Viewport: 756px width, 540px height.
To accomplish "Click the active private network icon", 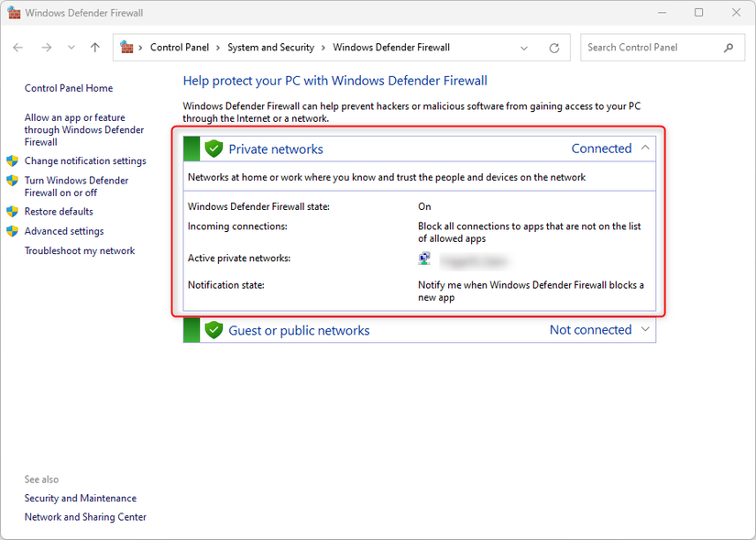I will 423,259.
